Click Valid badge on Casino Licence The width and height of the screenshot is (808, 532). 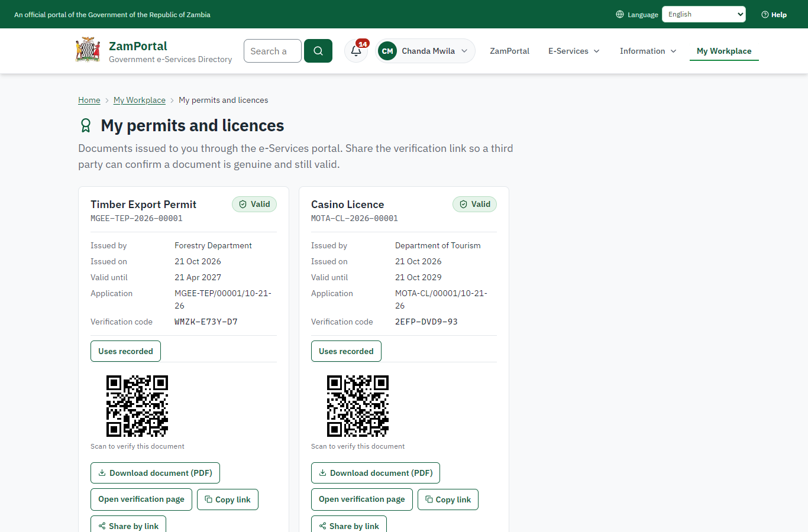(475, 205)
